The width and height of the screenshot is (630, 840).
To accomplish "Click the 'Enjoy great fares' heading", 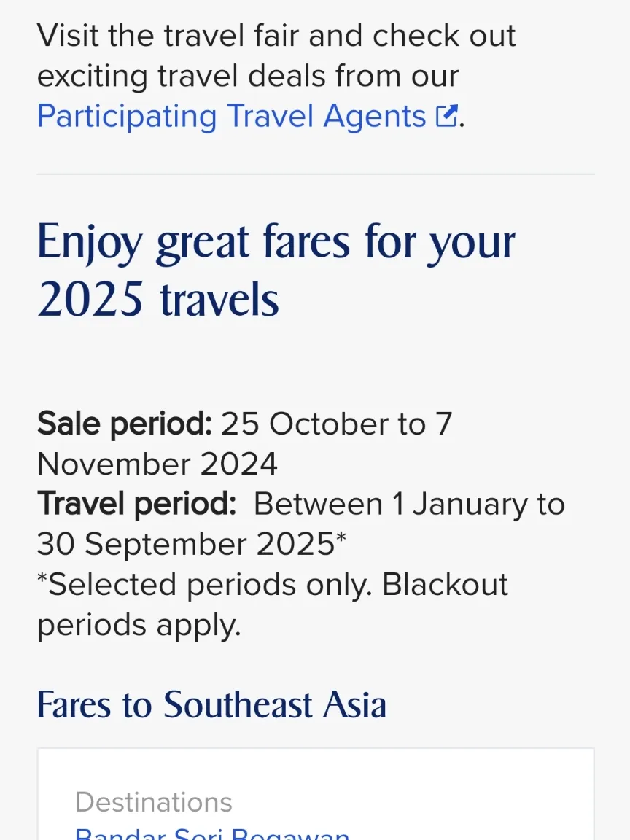I will click(x=276, y=243).
